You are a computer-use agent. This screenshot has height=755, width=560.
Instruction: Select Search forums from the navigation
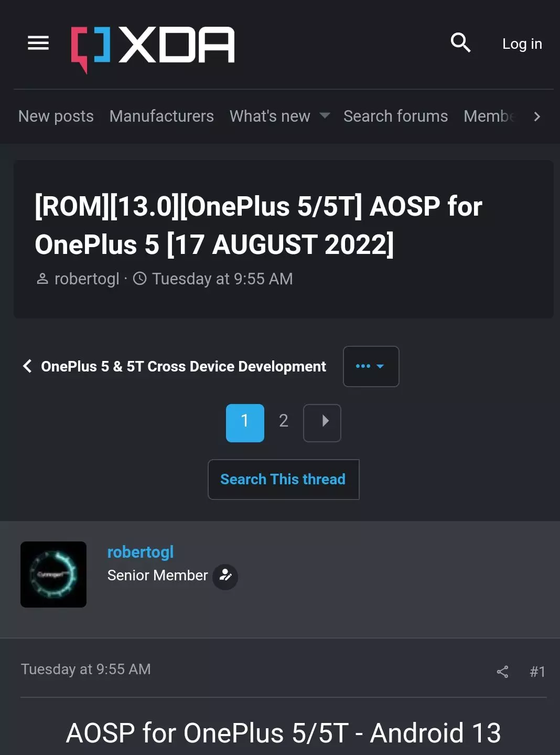point(395,116)
